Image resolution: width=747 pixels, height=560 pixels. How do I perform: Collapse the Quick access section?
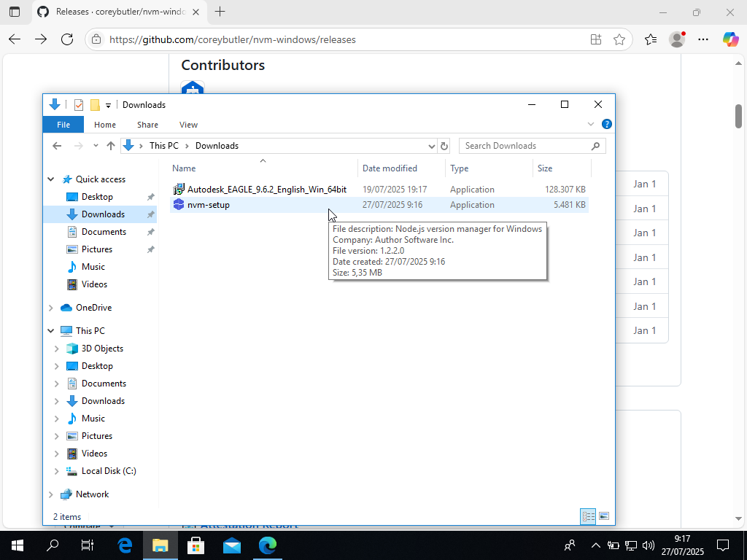tap(50, 179)
